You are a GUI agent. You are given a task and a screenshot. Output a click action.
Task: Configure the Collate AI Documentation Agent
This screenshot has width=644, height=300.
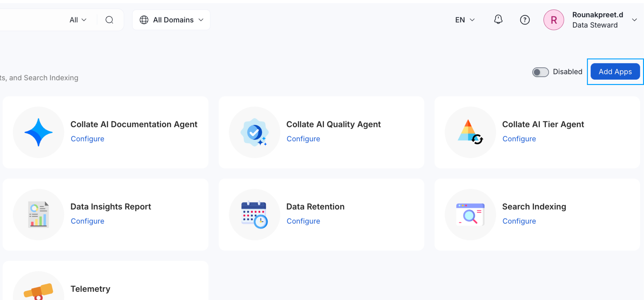click(87, 139)
